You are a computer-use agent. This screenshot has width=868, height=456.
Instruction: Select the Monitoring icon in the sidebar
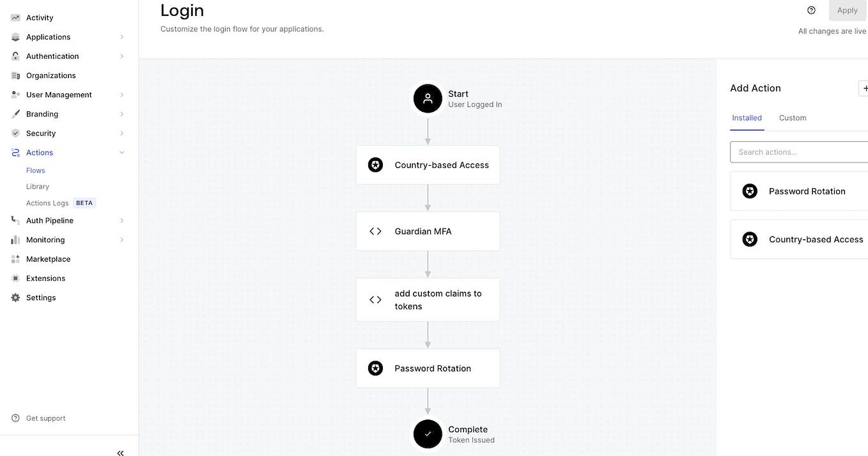coord(14,239)
